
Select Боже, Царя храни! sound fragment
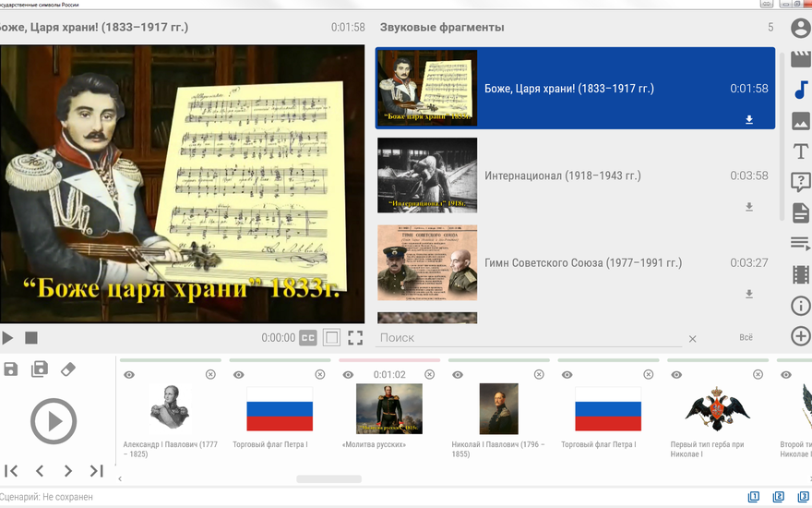(575, 88)
